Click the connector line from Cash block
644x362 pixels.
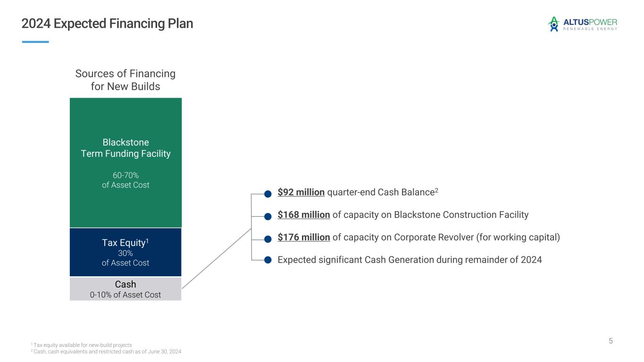[217, 258]
